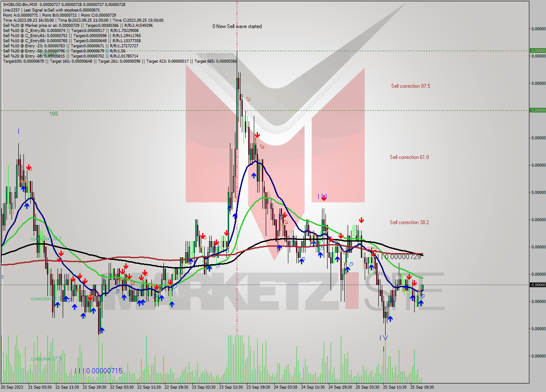Click the red sell arrow above 'Sell correction 38.2'
Screen dimensions: 546x392
coord(361,220)
